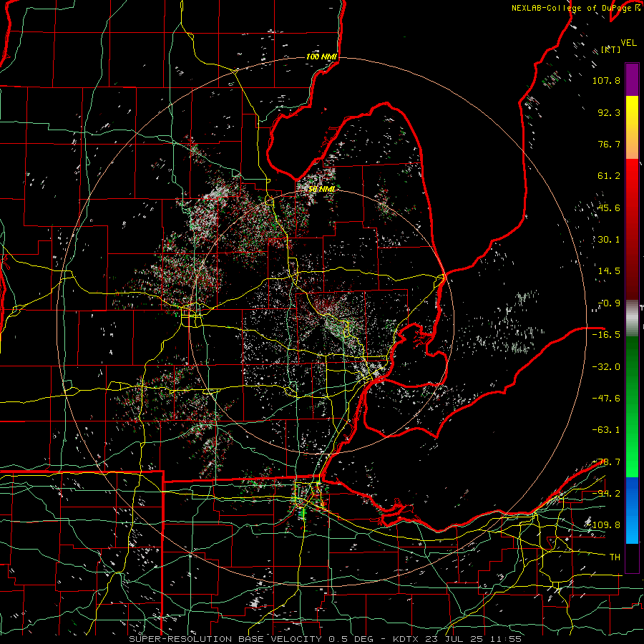The image size is (644, 644).
Task: Select the bright red segment of the color bar
Action: 632,181
